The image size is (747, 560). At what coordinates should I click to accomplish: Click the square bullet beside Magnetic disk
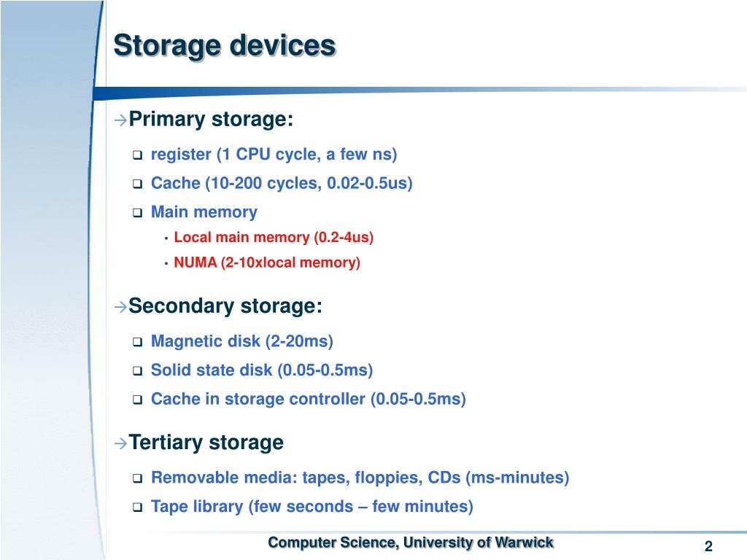[x=138, y=342]
